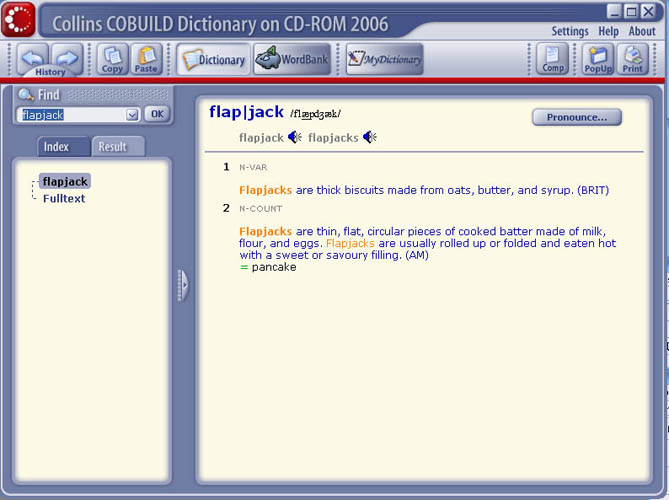Expand the Find word dropdown arrow
669x500 pixels.
(x=132, y=115)
